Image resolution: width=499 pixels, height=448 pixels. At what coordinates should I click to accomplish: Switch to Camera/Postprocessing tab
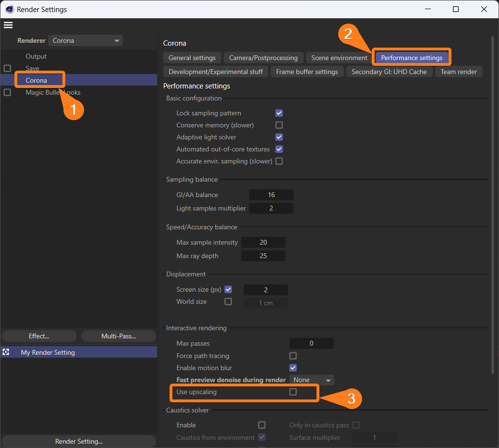(x=264, y=58)
